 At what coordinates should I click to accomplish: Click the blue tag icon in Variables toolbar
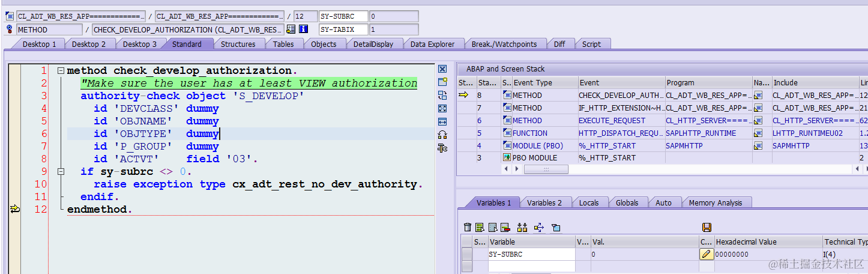click(x=555, y=227)
